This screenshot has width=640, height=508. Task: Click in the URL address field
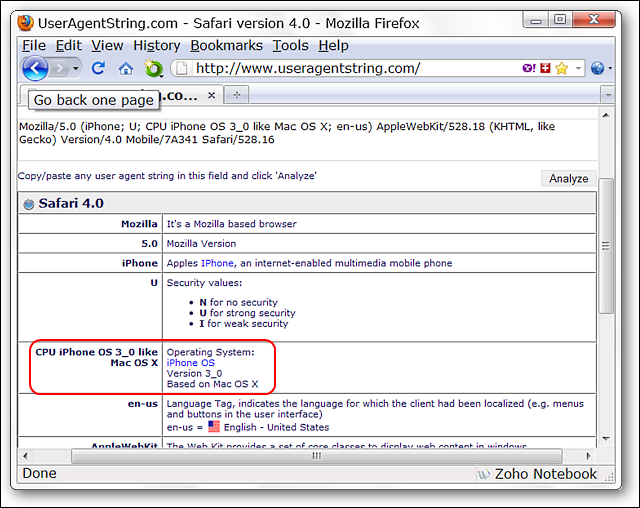[x=350, y=68]
